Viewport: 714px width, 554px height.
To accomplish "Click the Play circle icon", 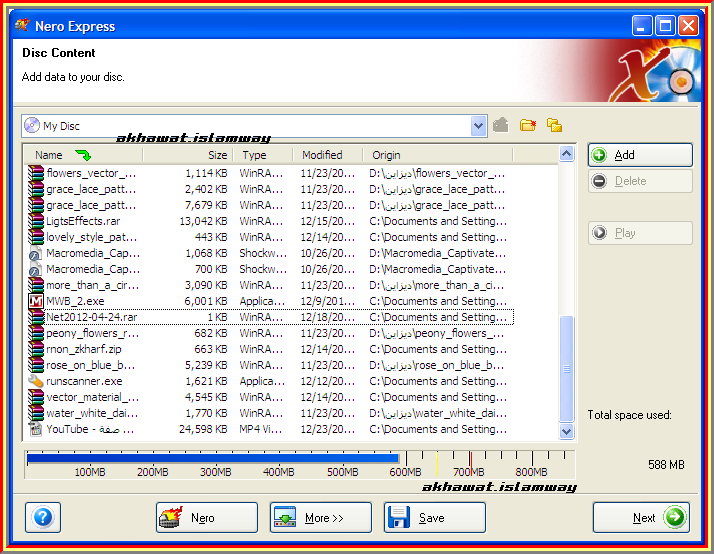I will 599,233.
